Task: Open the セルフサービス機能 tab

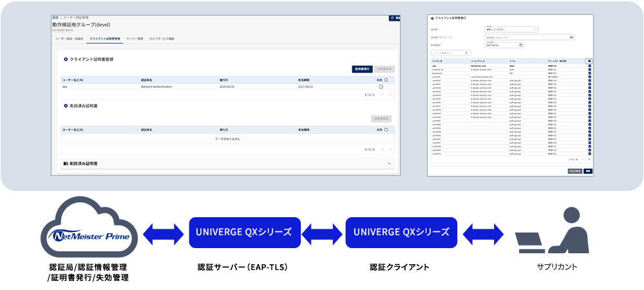Action: (x=162, y=39)
